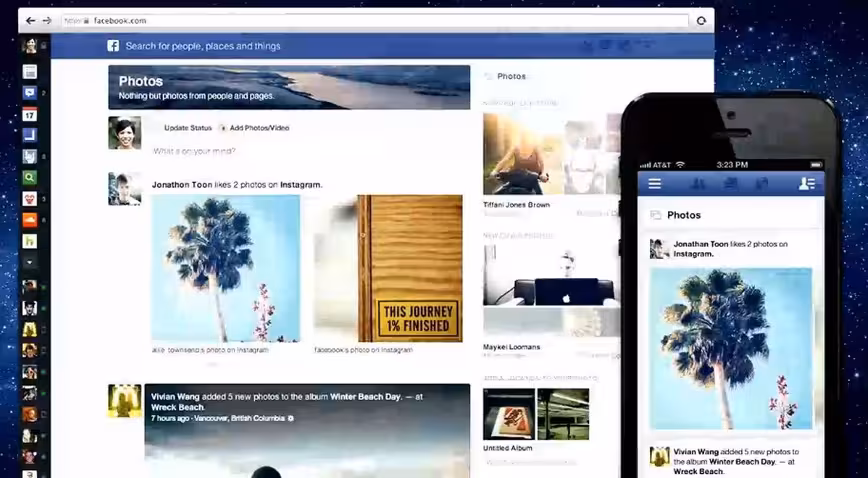The image size is (868, 478).
Task: Open the palm tree photo in desktop feed
Action: pyautogui.click(x=226, y=268)
